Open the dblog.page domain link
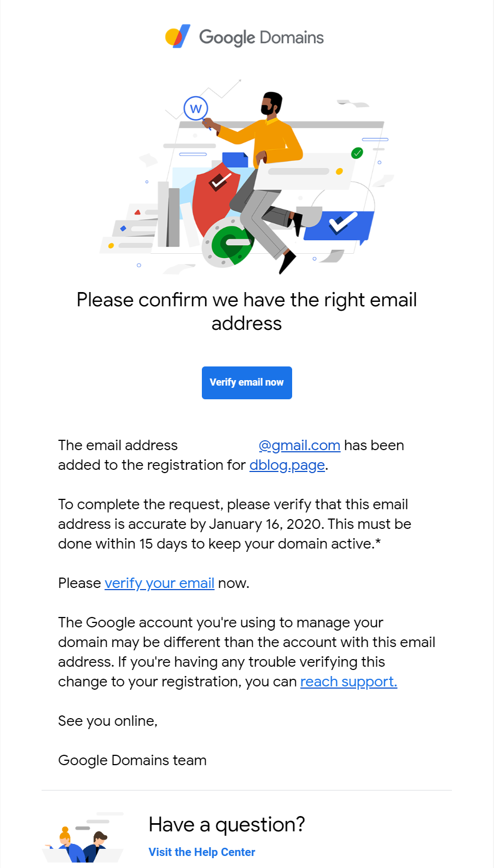Viewport: 494px width, 868px height. click(287, 465)
